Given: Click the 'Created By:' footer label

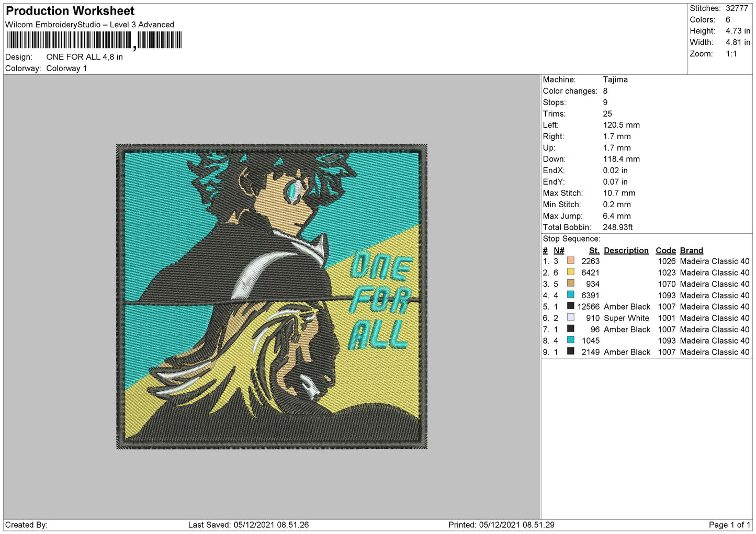Looking at the screenshot, I should pos(26,525).
